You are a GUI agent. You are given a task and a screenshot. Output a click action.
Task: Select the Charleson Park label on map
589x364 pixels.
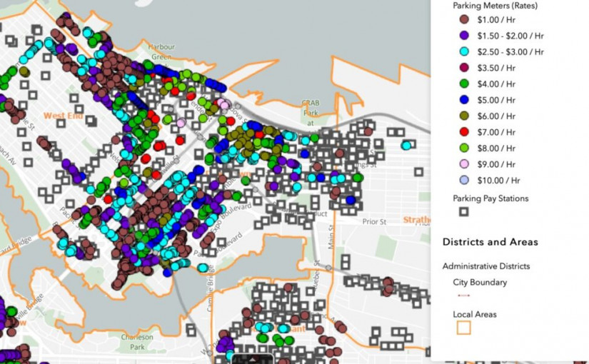point(136,341)
